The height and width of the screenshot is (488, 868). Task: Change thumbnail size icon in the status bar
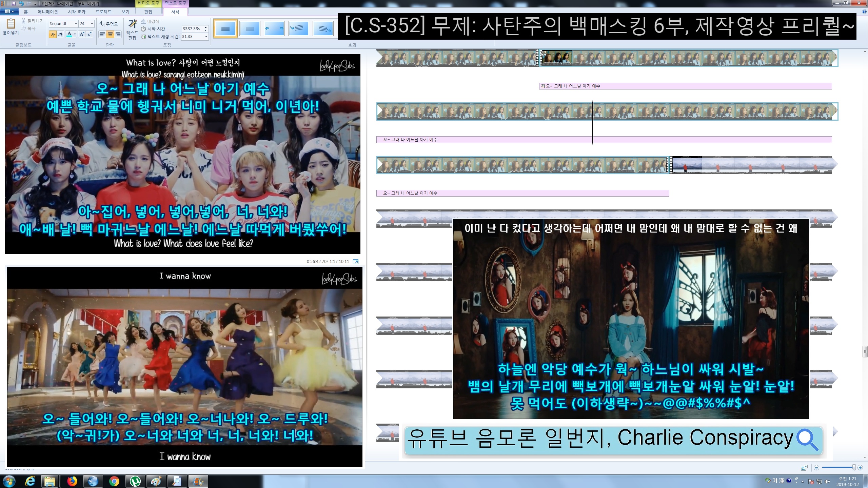click(804, 468)
